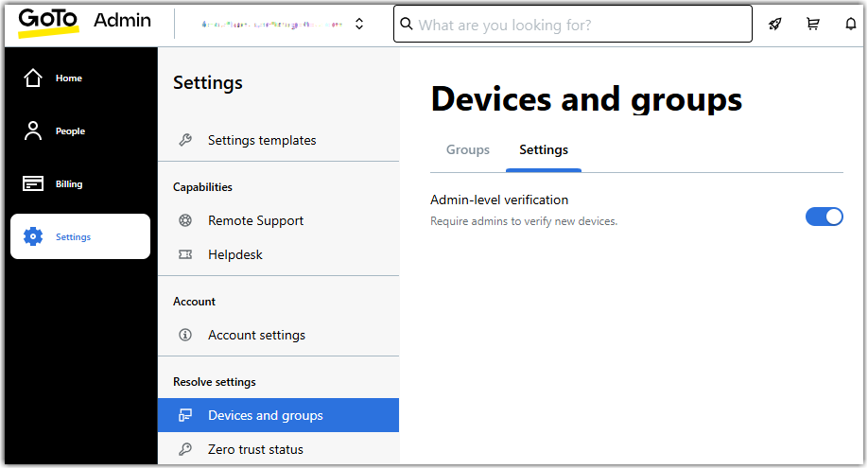Screen dimensions: 868x469
Task: Select the Settings tab under Devices and groups
Action: [544, 150]
